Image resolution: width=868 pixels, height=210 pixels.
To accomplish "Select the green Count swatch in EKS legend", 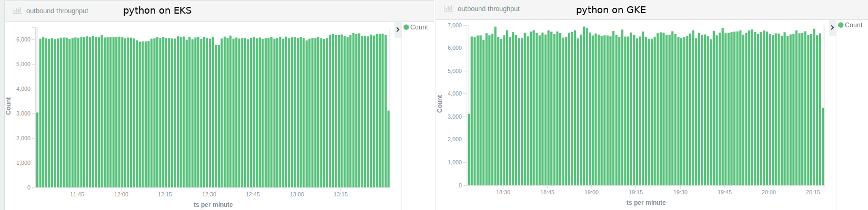I will pyautogui.click(x=406, y=27).
